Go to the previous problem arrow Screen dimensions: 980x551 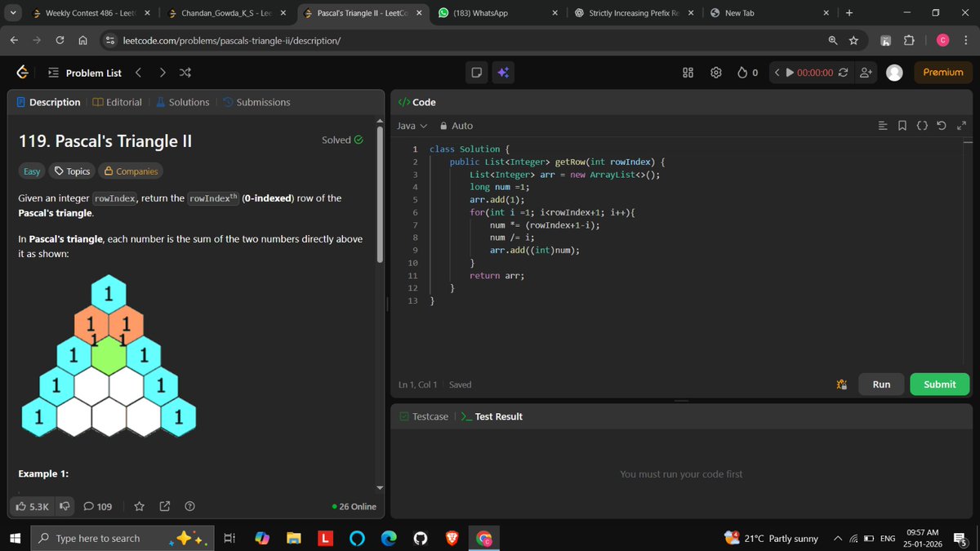138,73
